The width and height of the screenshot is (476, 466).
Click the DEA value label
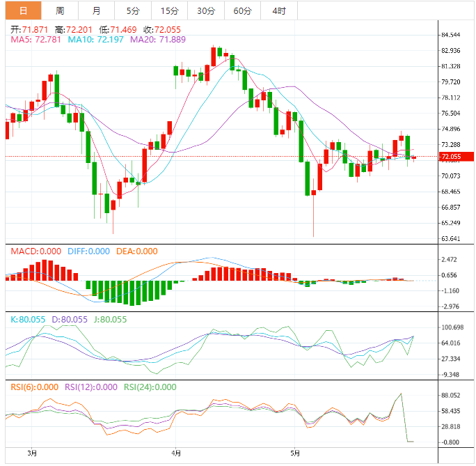coord(136,251)
